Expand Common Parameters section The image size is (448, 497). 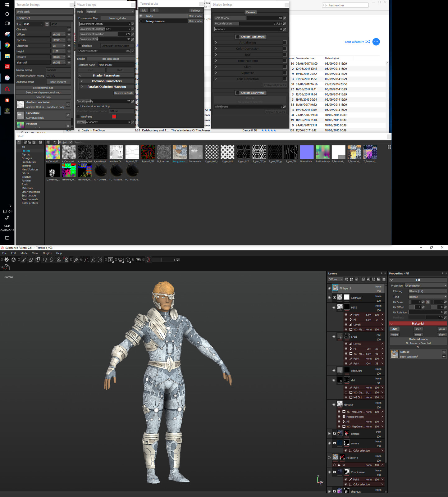coord(106,81)
